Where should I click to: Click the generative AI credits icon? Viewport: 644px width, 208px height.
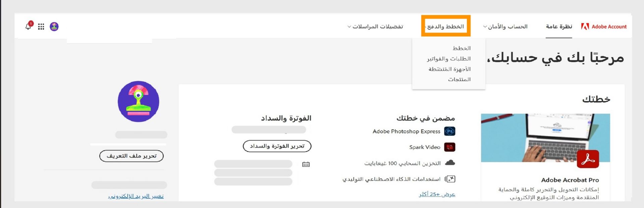(x=449, y=179)
